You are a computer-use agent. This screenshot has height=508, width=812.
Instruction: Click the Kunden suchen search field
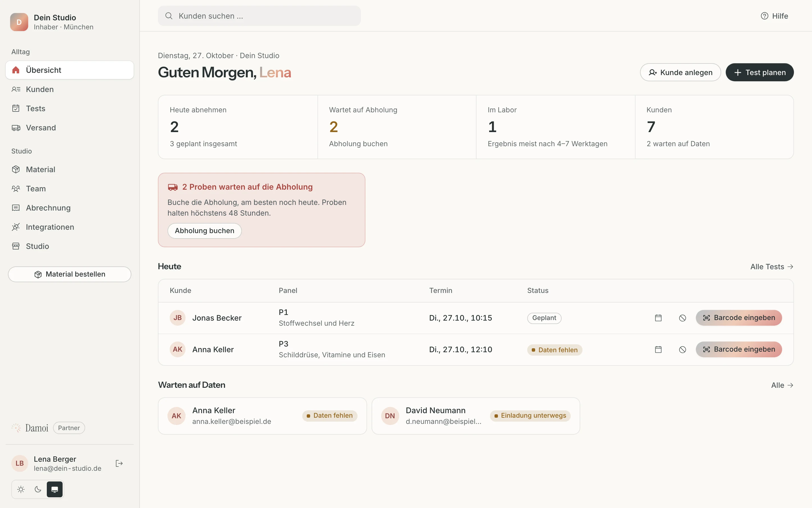[259, 16]
